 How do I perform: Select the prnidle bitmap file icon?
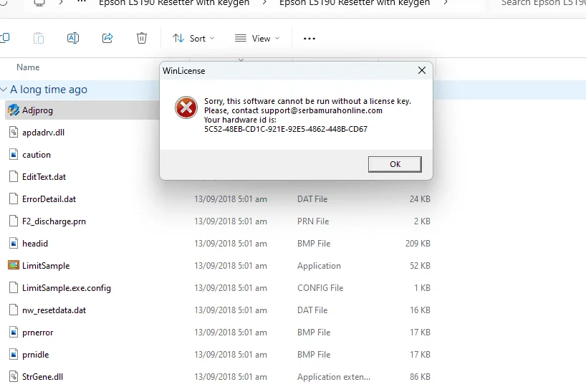coord(14,354)
